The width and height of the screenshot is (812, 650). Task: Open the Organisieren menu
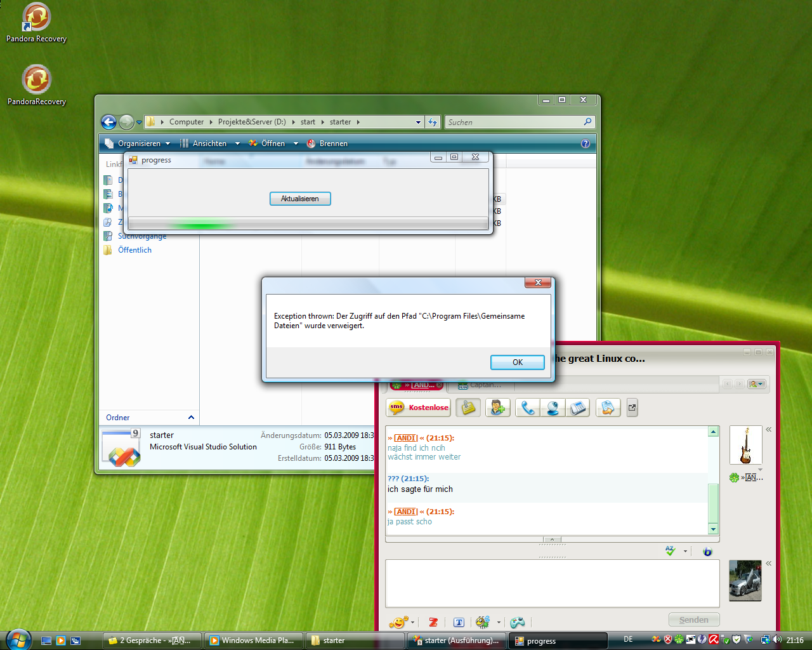138,143
